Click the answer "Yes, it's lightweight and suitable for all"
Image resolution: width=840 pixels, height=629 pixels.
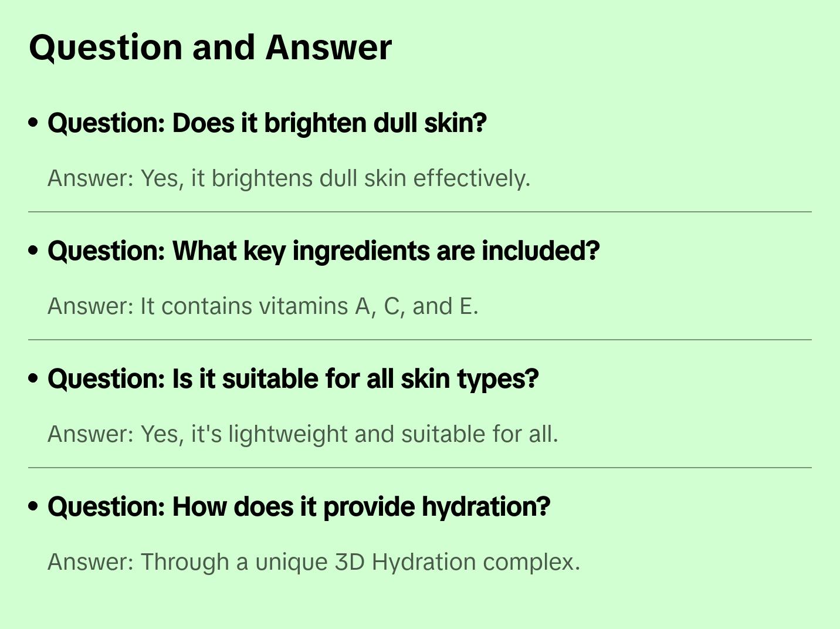click(x=303, y=434)
